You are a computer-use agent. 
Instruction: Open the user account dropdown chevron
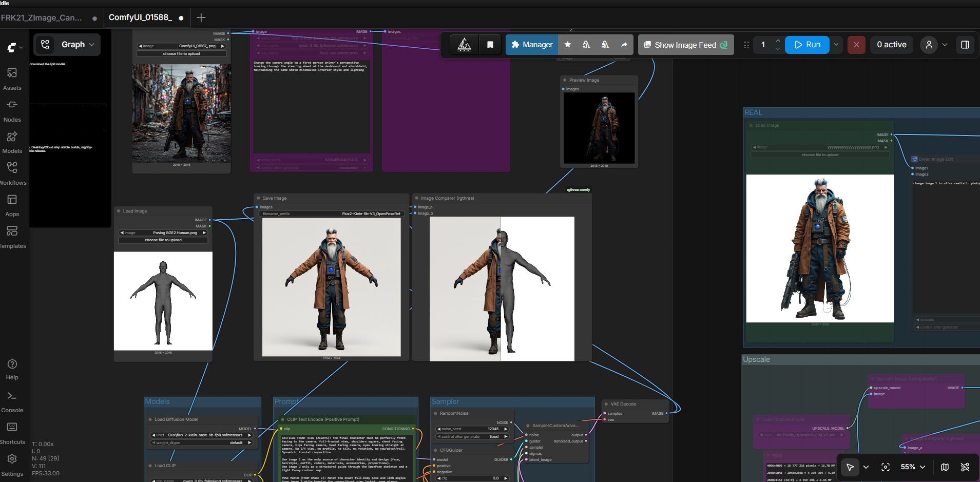pos(945,45)
